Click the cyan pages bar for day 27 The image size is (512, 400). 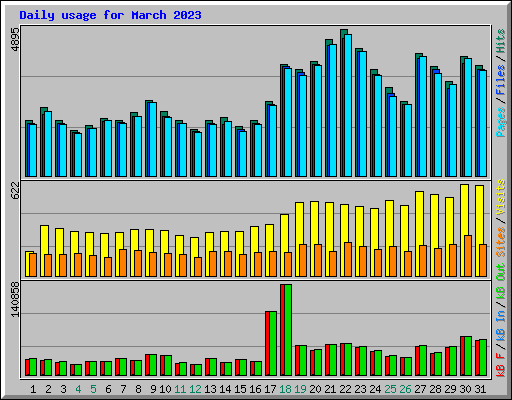(x=423, y=116)
